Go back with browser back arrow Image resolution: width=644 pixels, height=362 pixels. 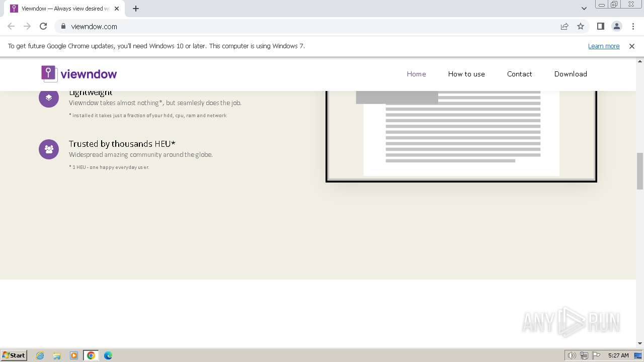pos(11,26)
